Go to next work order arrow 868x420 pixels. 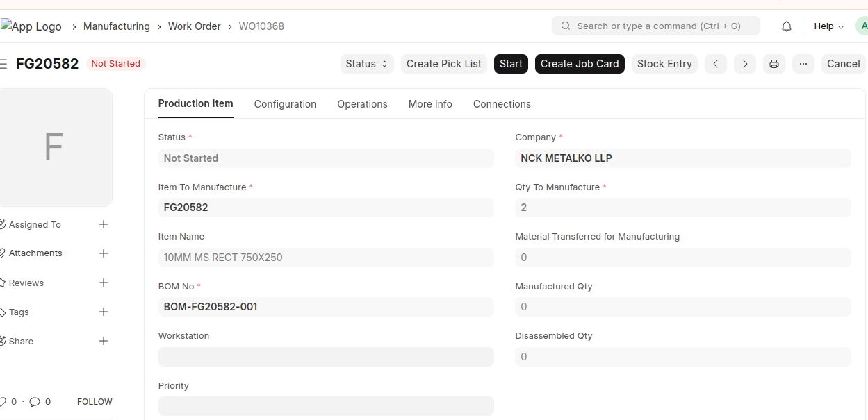point(745,64)
